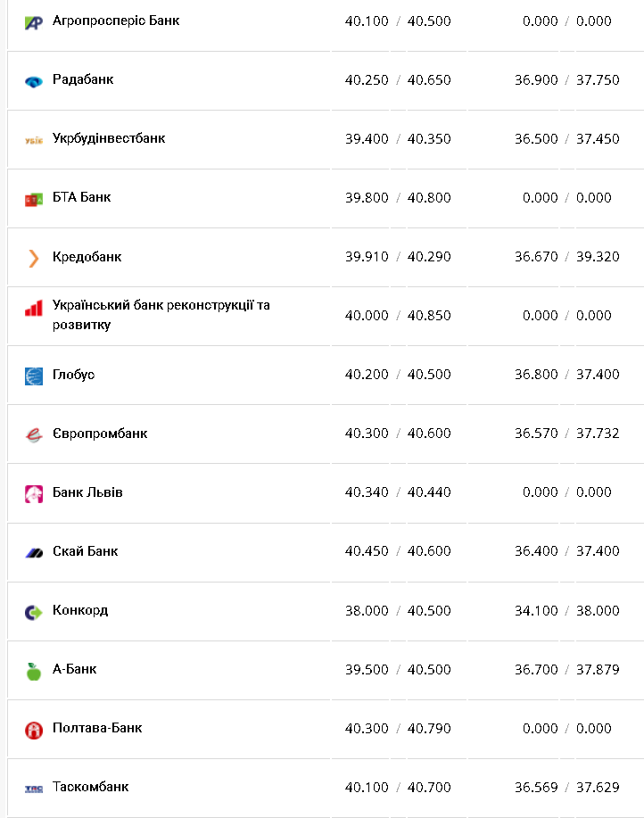This screenshot has width=644, height=818.
Task: Click the Радабанк logo icon
Action: [34, 81]
